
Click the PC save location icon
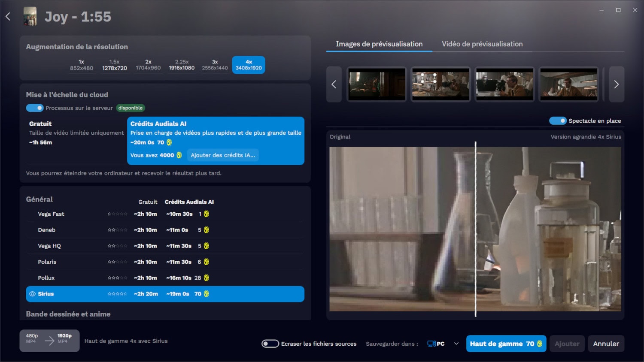431,344
